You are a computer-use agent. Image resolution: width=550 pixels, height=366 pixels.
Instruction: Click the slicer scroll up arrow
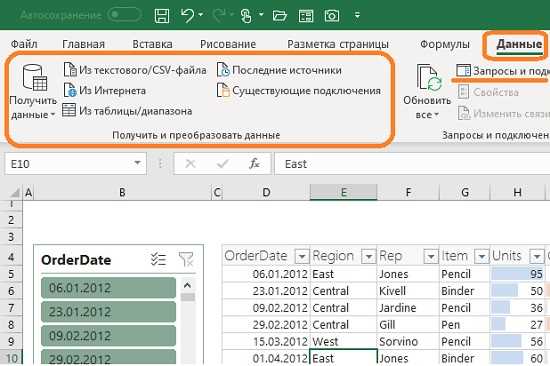[x=187, y=285]
